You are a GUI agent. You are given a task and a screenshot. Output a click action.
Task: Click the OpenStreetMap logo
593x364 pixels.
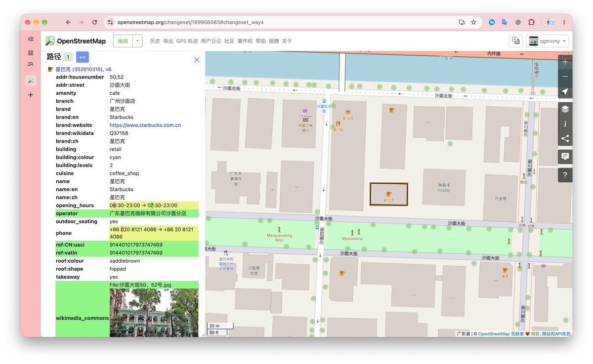pyautogui.click(x=75, y=41)
